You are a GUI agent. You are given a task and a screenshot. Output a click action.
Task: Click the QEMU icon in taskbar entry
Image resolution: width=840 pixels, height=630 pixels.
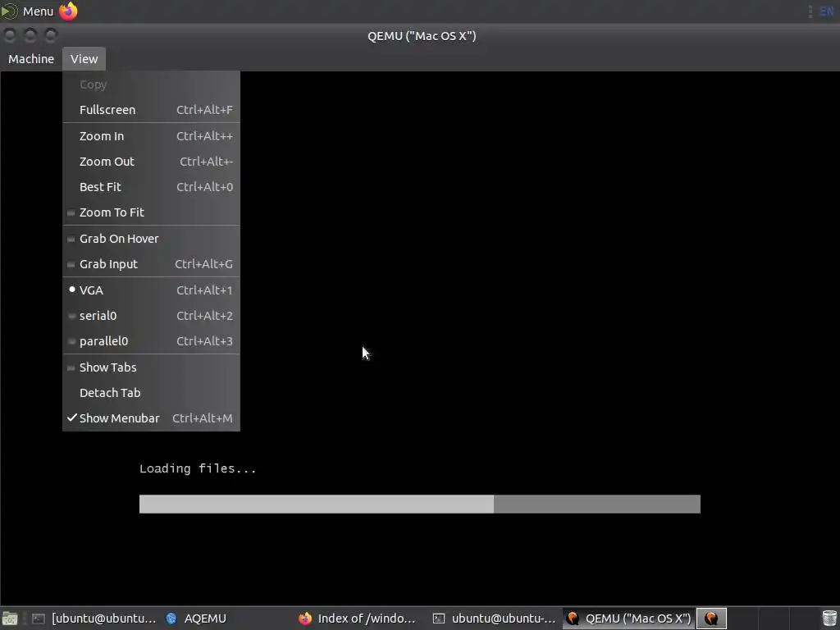click(573, 619)
